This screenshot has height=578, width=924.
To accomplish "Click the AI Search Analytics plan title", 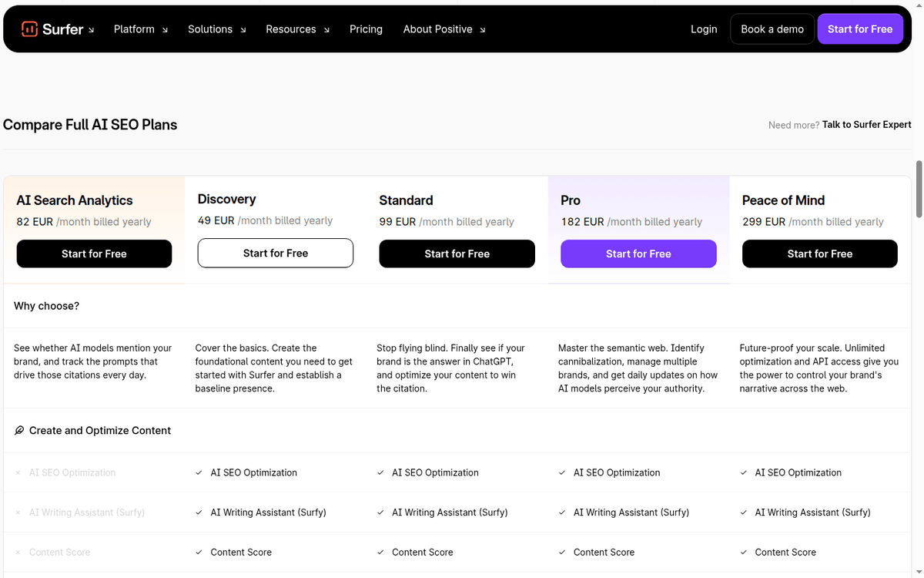I will pos(75,200).
